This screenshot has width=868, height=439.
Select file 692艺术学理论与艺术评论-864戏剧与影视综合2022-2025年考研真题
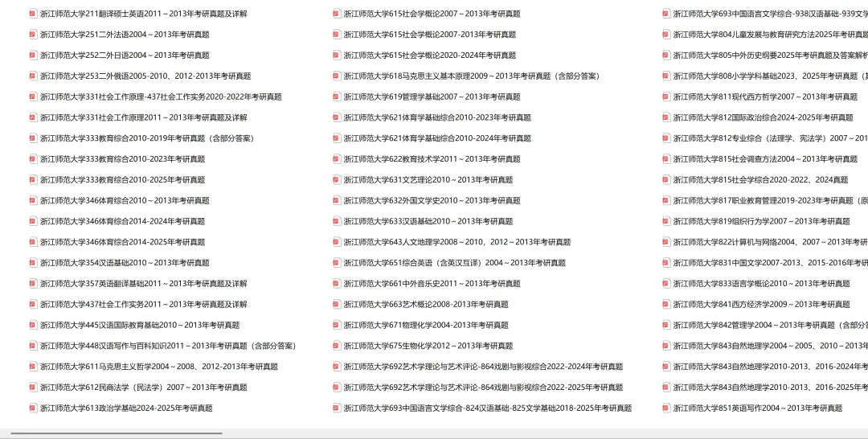click(478, 387)
